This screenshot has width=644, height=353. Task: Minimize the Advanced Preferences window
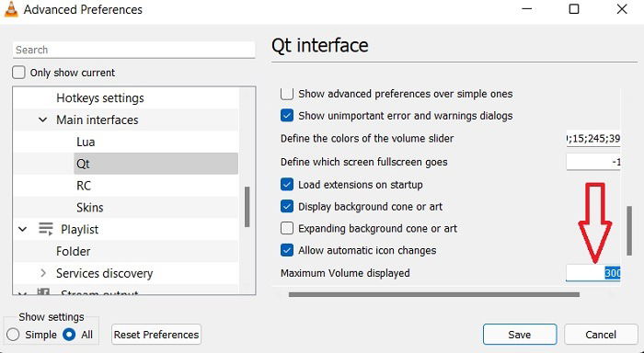click(527, 9)
